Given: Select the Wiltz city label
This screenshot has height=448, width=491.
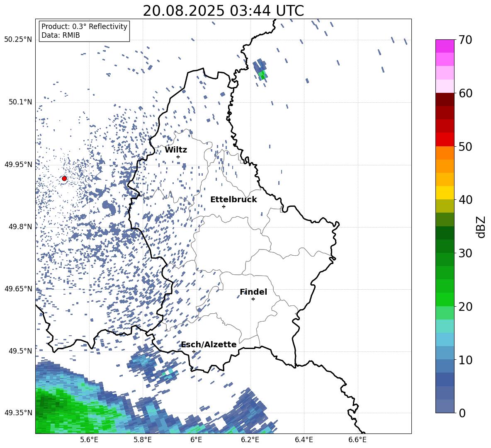Looking at the screenshot, I should click(176, 150).
